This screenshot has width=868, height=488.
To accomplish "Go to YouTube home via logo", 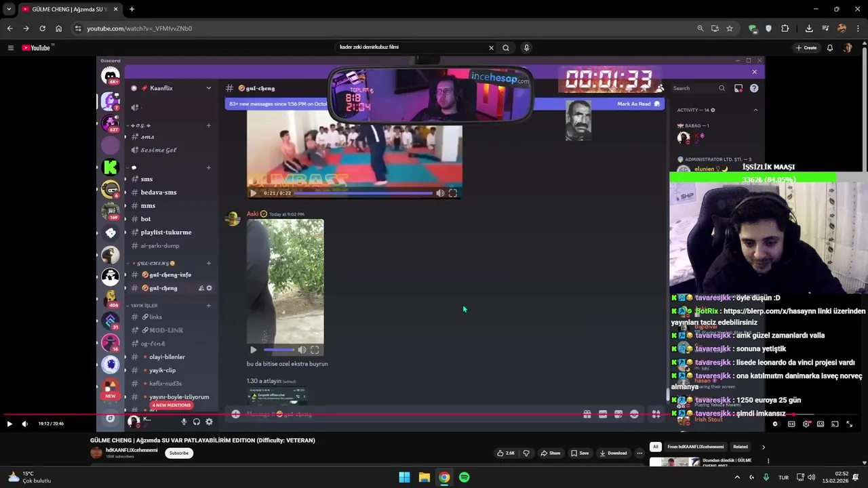I will tap(36, 47).
